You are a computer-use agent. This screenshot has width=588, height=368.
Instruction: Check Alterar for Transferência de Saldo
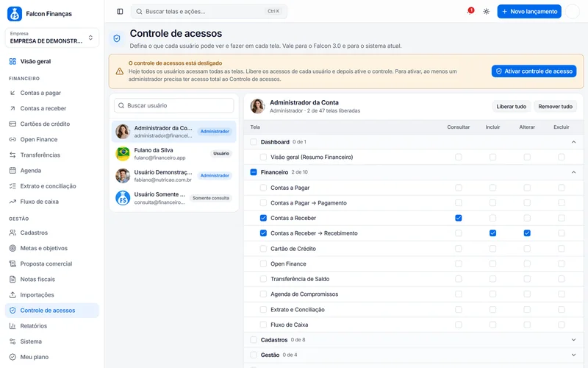527,279
